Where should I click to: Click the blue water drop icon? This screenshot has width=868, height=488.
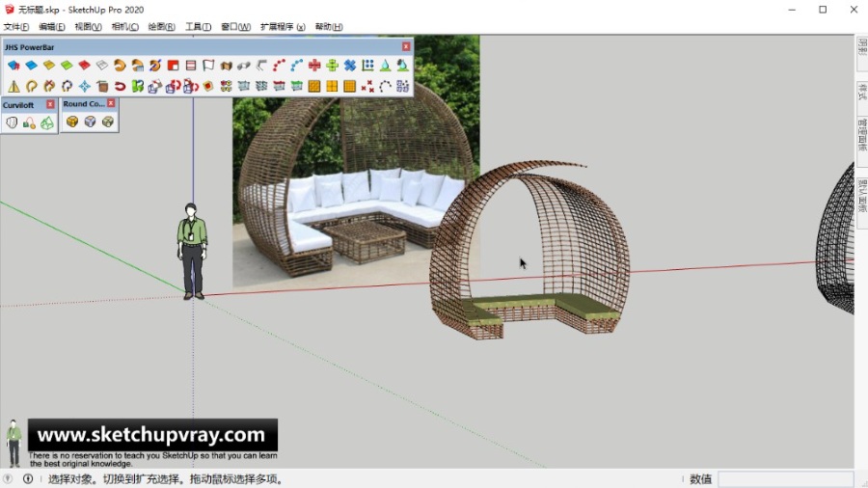385,66
